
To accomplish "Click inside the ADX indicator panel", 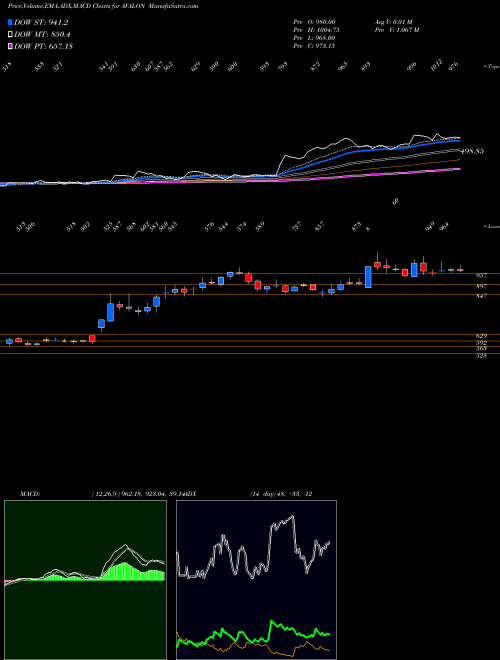I will point(256,580).
